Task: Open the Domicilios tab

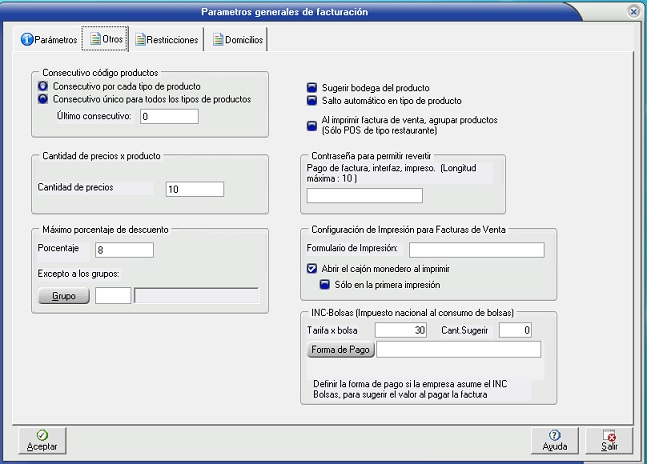Action: pyautogui.click(x=237, y=39)
